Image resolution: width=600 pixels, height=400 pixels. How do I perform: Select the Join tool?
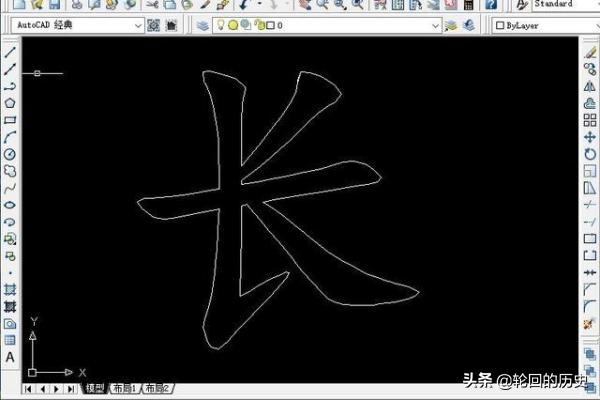point(590,273)
